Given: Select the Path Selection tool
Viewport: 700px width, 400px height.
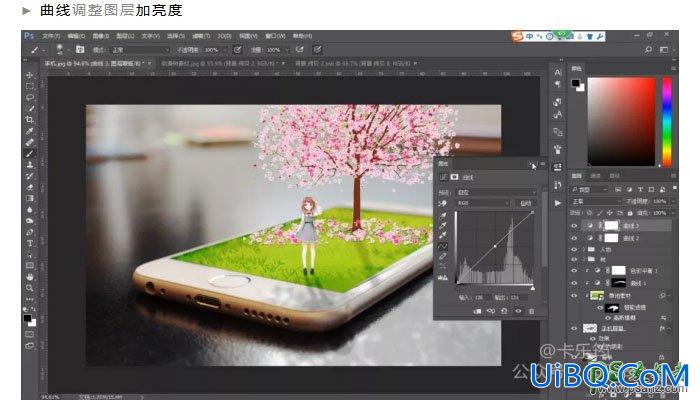Looking at the screenshot, I should [30, 254].
